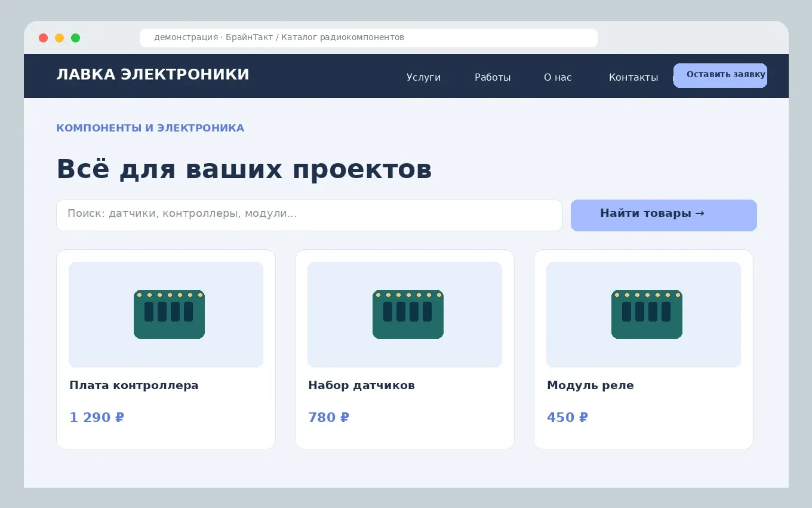Click the red close window dot
The height and width of the screenshot is (508, 812).
click(x=43, y=38)
